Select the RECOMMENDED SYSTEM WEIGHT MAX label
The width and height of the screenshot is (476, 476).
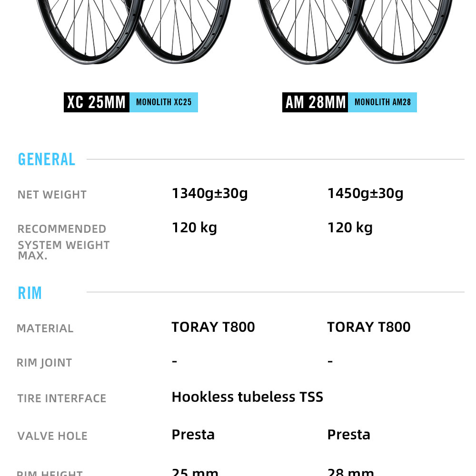point(63,242)
